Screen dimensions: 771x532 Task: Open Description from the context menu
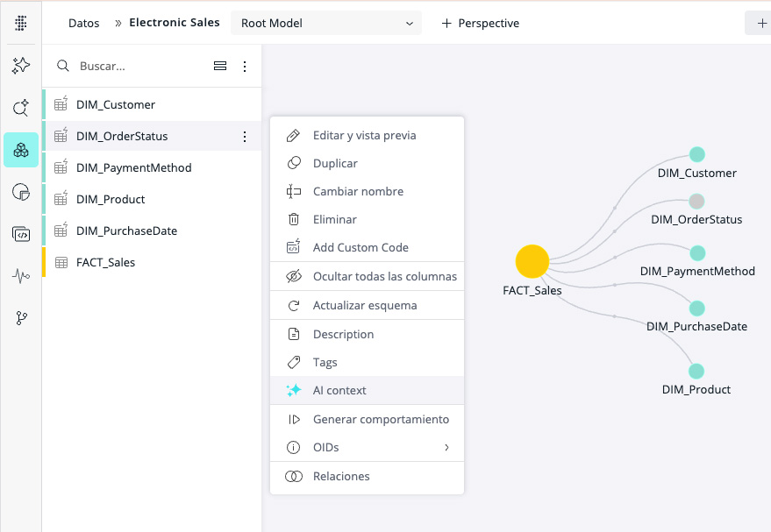[x=367, y=335]
